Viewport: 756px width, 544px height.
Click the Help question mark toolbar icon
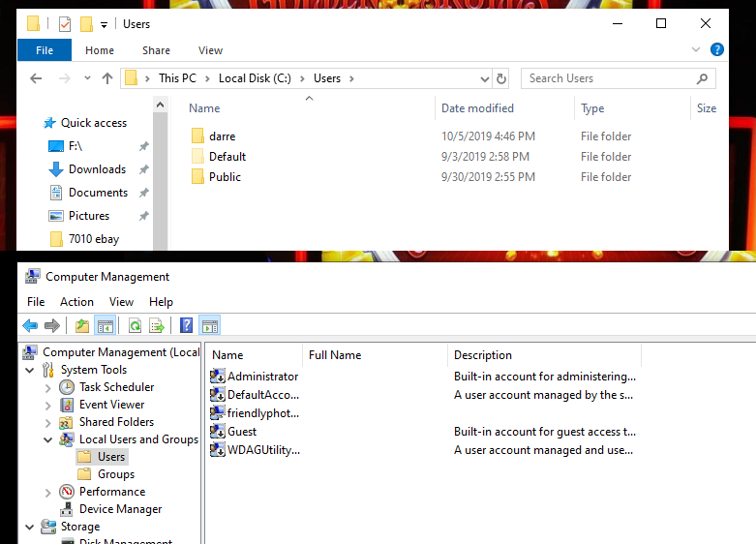pyautogui.click(x=186, y=326)
